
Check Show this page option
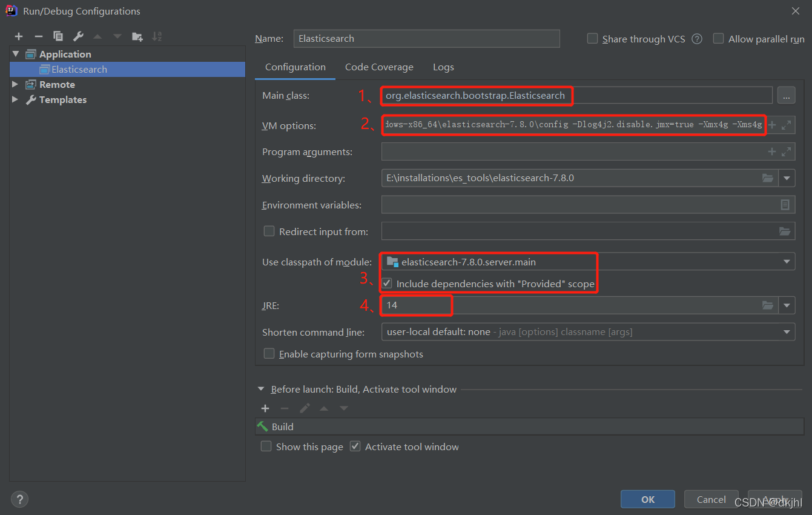tap(266, 447)
